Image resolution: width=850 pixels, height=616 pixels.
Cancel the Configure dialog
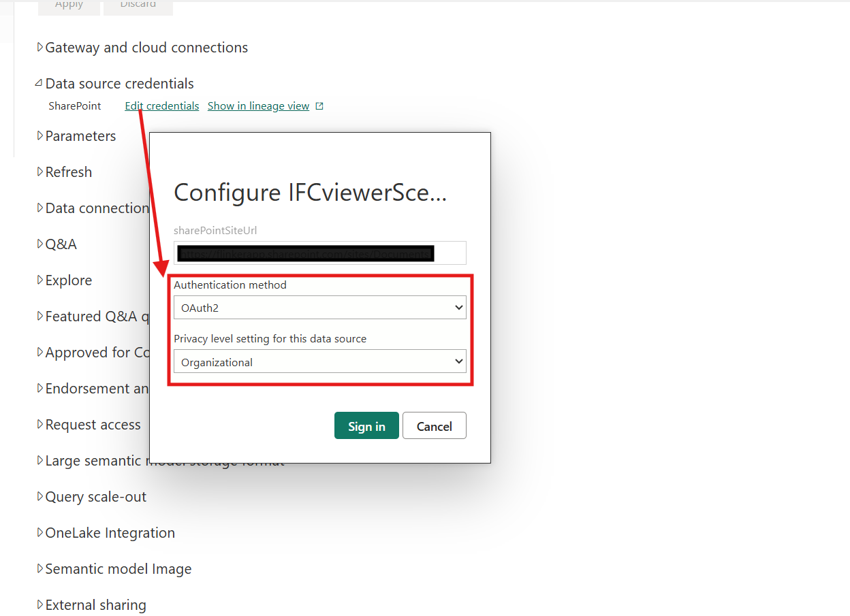[x=435, y=425]
